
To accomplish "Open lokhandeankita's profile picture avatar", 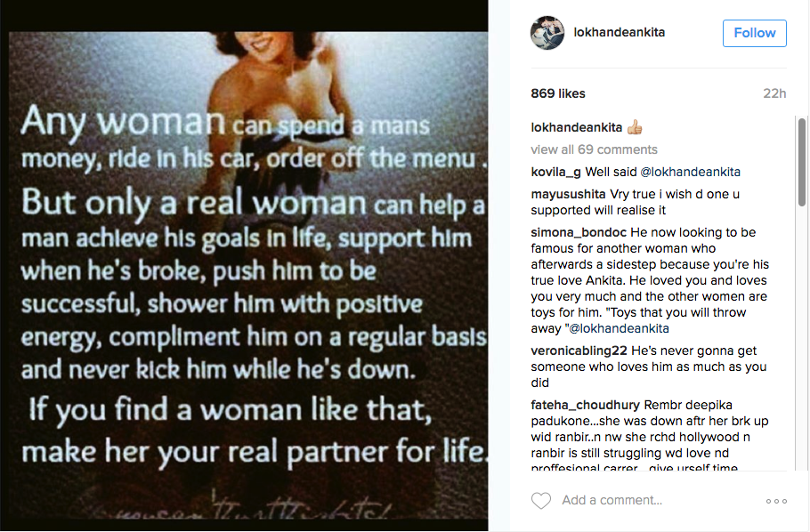I will (x=547, y=33).
